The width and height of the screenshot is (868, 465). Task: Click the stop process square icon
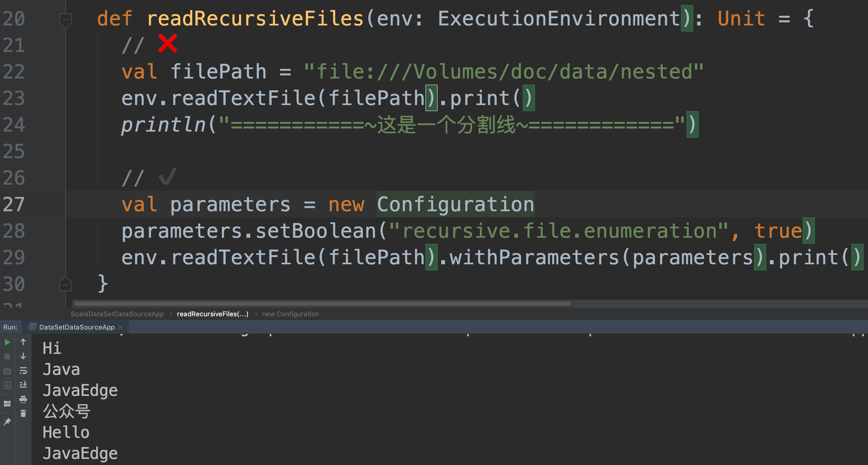pos(7,357)
